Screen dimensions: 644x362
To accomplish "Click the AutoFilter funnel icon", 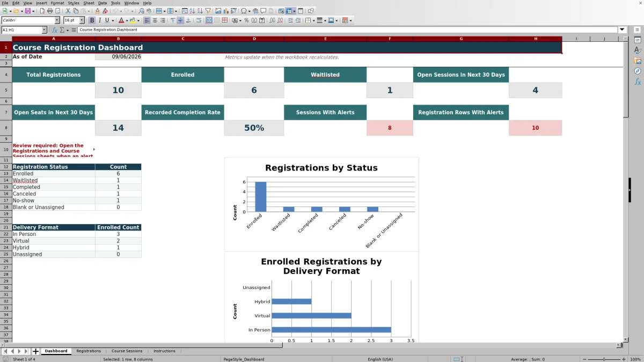I will click(x=207, y=11).
